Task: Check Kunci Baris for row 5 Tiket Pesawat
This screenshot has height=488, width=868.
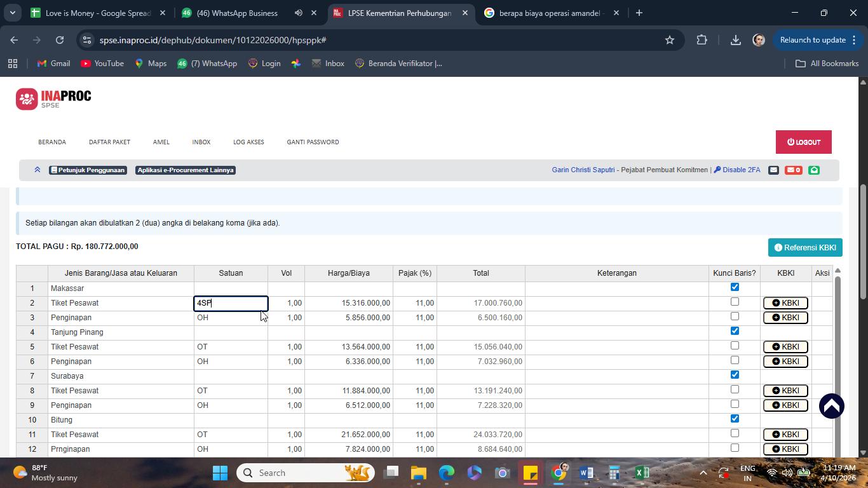Action: (x=735, y=346)
